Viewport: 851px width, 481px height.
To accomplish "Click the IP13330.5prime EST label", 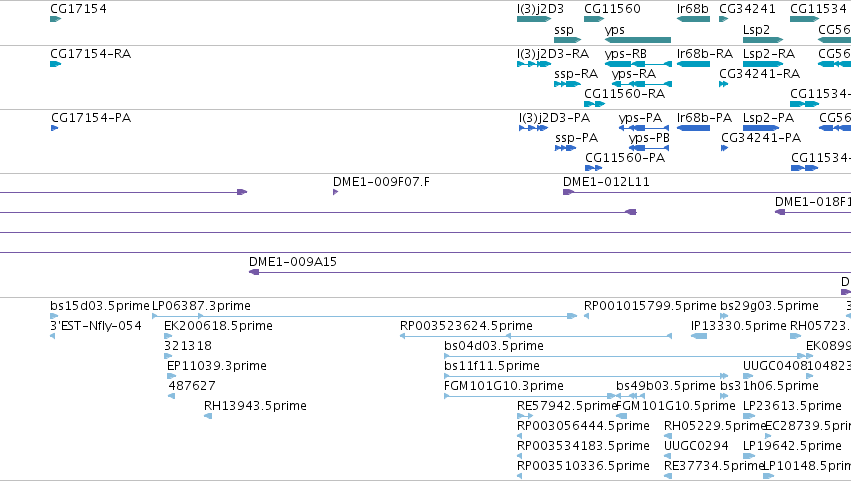I will point(739,326).
